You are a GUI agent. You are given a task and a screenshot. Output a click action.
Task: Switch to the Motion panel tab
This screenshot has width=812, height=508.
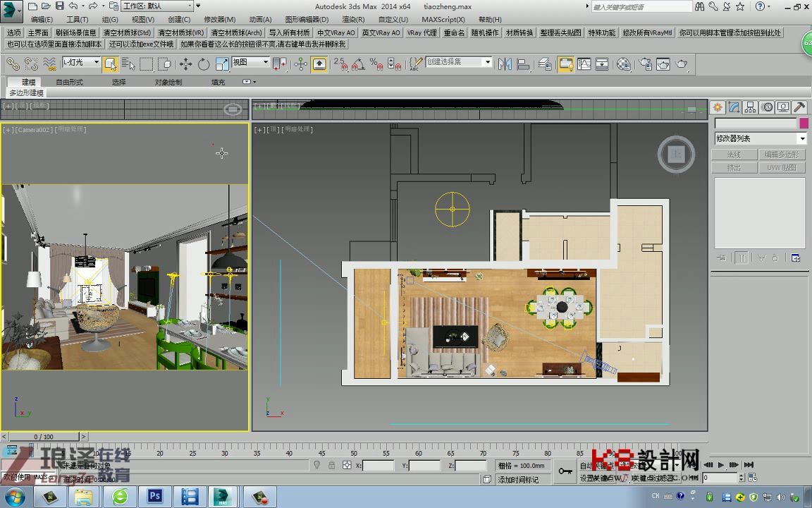768,107
